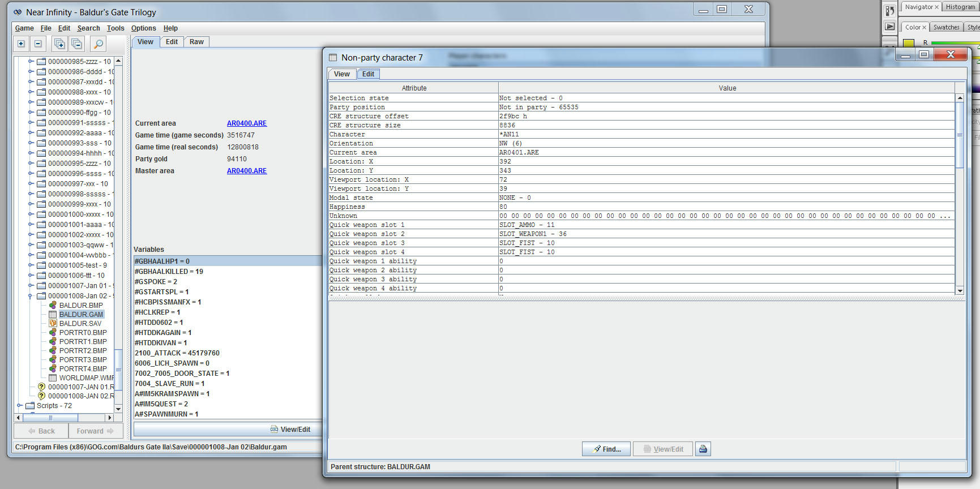Expand the 000001007-Jan 01 save folder
Screen dimensions: 980x489
click(31, 286)
